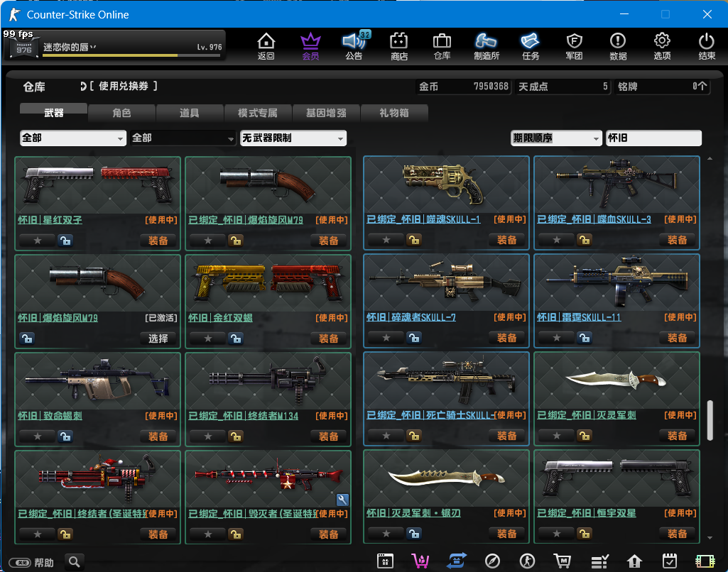The image size is (728, 572).
Task: Click the 嗜血SKULL-3 weapon thumbnail
Action: coord(616,185)
